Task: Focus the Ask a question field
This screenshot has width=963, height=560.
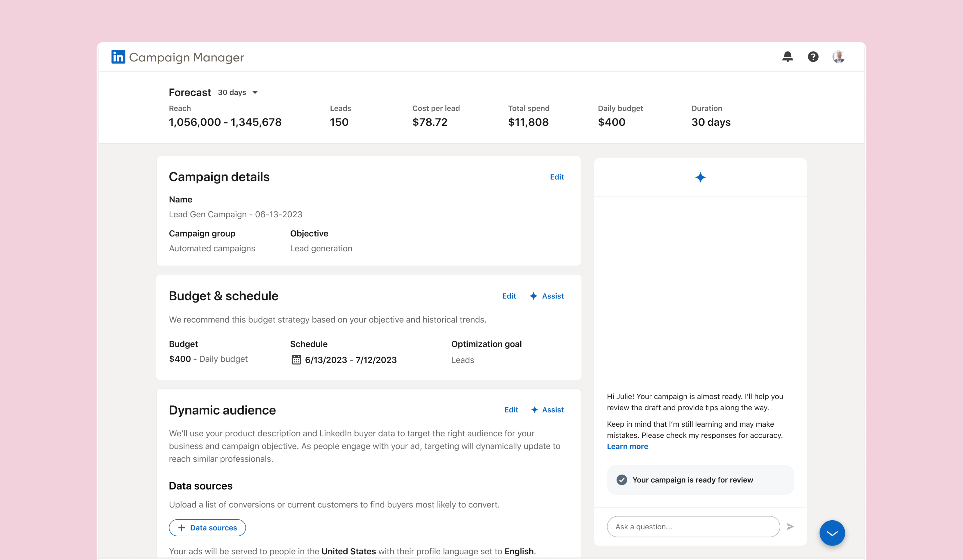Action: (x=693, y=527)
